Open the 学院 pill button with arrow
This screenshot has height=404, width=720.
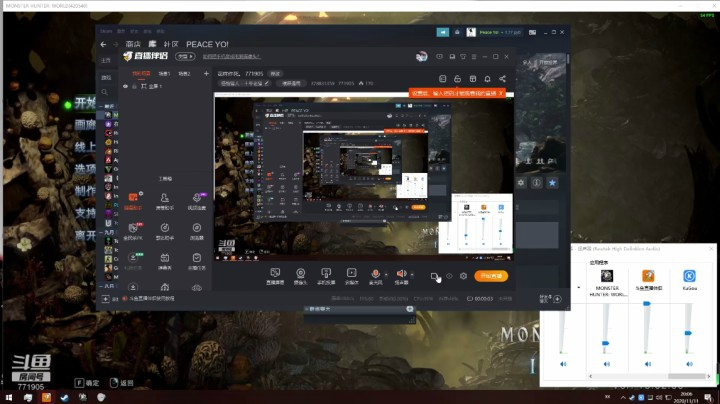[x=185, y=56]
